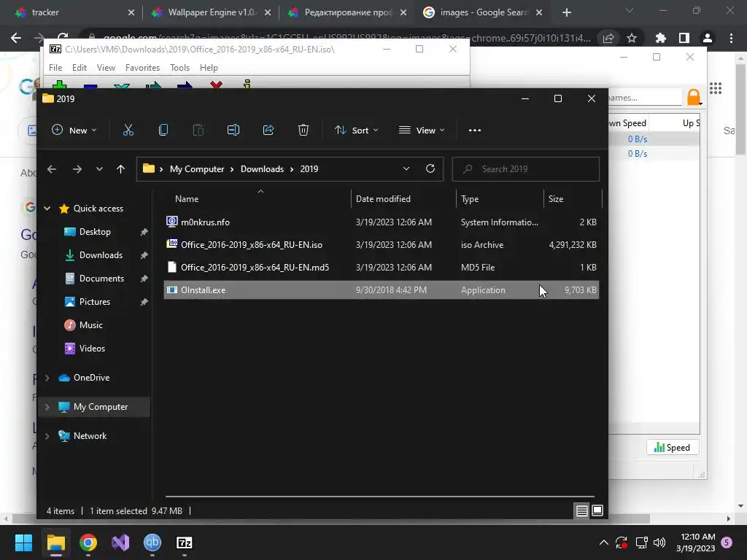Open Chrome profile avatar icon
This screenshot has width=747, height=560.
click(x=707, y=38)
